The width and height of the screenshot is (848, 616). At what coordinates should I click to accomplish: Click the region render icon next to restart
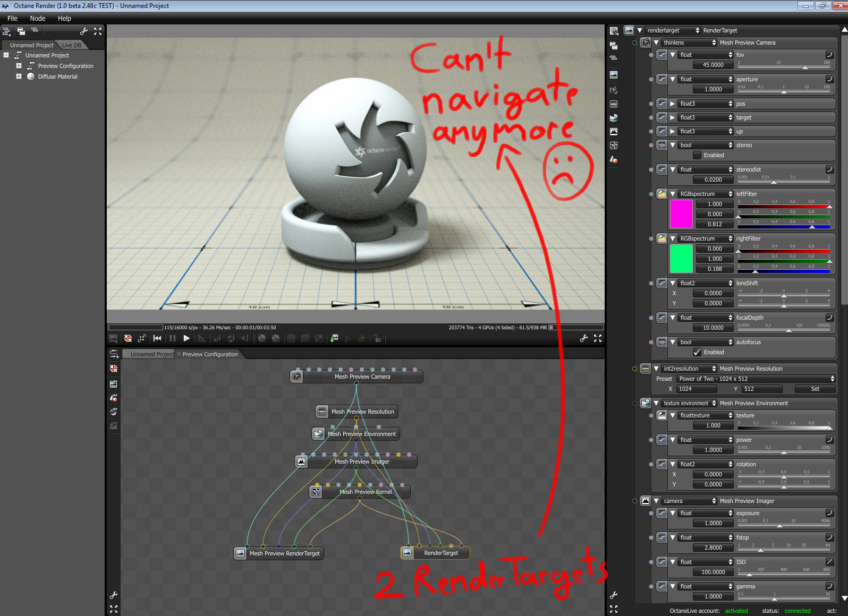click(142, 338)
